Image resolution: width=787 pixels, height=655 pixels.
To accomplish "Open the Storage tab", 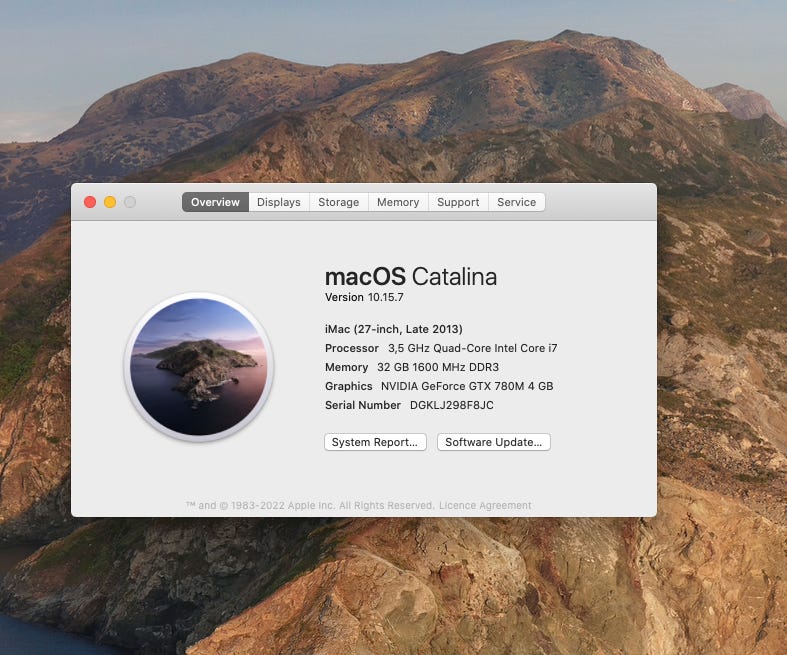I will (x=339, y=202).
